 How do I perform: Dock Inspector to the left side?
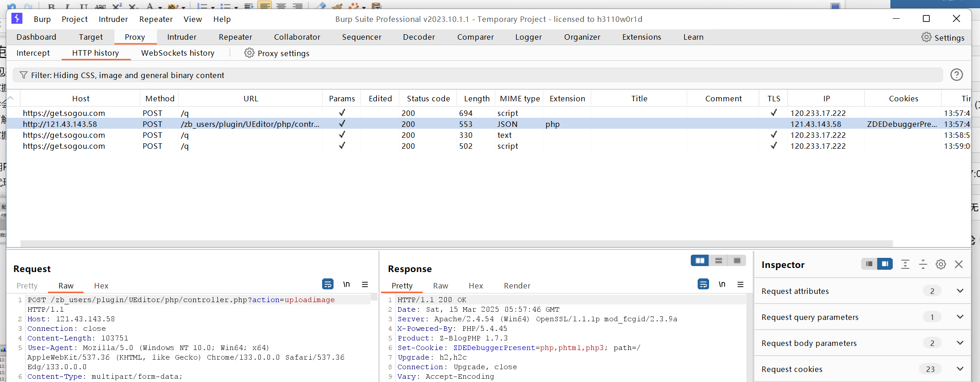[869, 264]
